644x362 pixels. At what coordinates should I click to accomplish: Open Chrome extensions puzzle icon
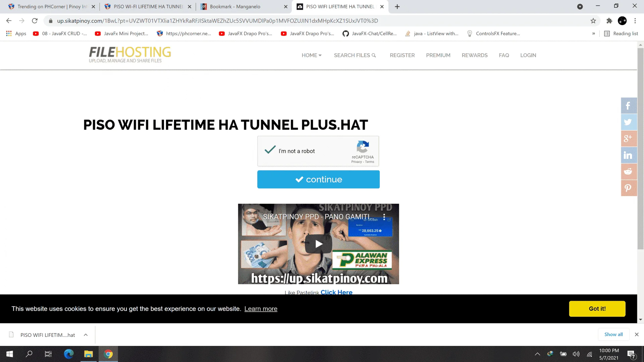(x=609, y=21)
